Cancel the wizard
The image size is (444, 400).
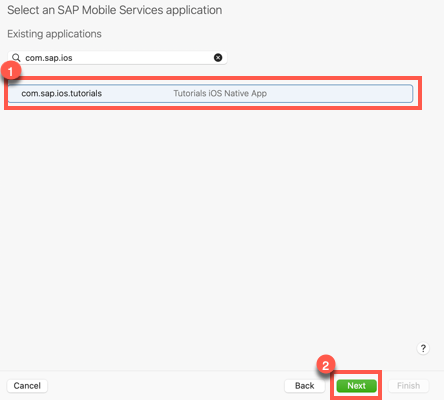tap(27, 386)
